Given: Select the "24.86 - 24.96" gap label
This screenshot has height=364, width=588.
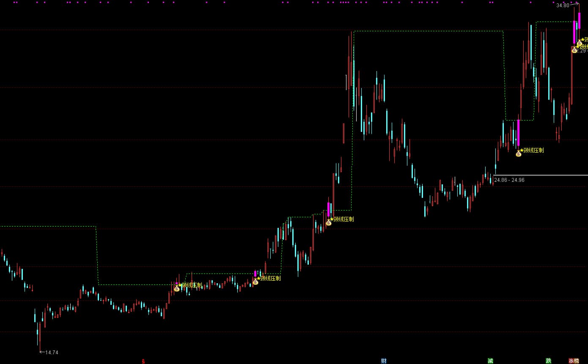Looking at the screenshot, I should [x=509, y=180].
